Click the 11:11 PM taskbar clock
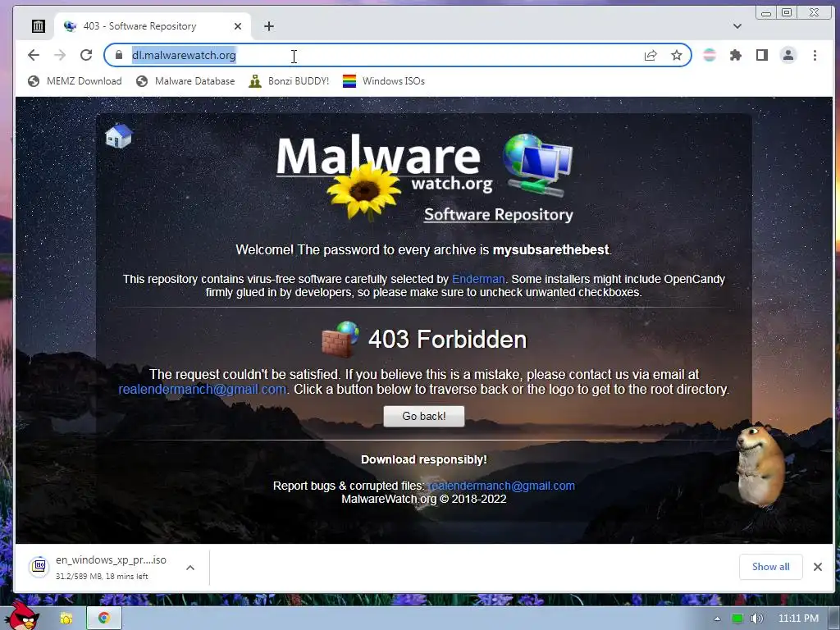 (798, 619)
